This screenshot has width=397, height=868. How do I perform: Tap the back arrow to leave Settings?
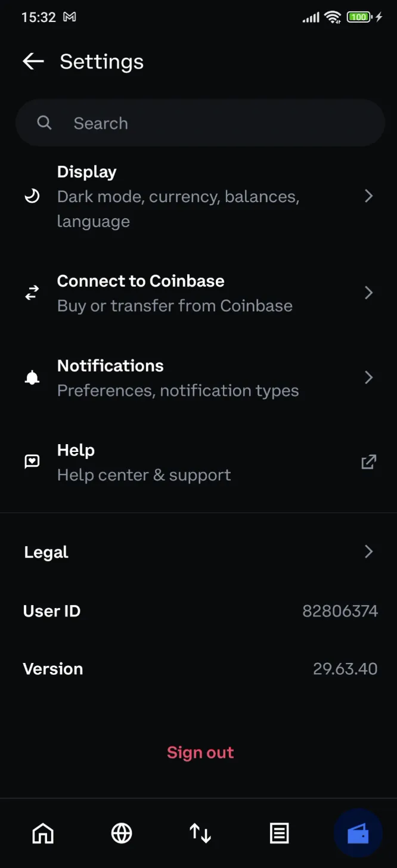coord(33,61)
